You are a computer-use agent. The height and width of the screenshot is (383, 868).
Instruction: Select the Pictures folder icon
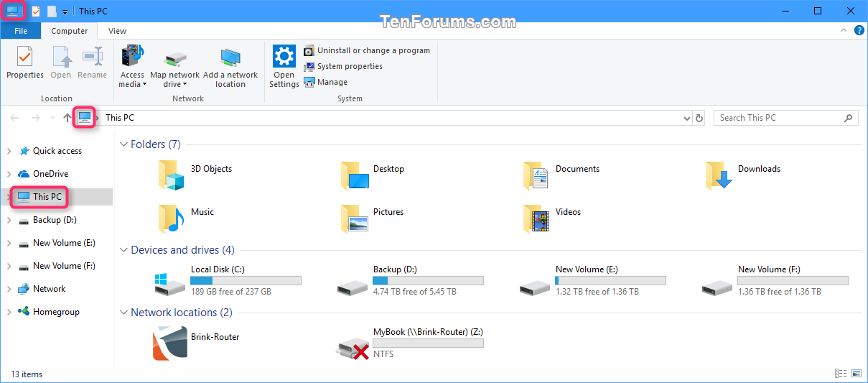pos(354,218)
